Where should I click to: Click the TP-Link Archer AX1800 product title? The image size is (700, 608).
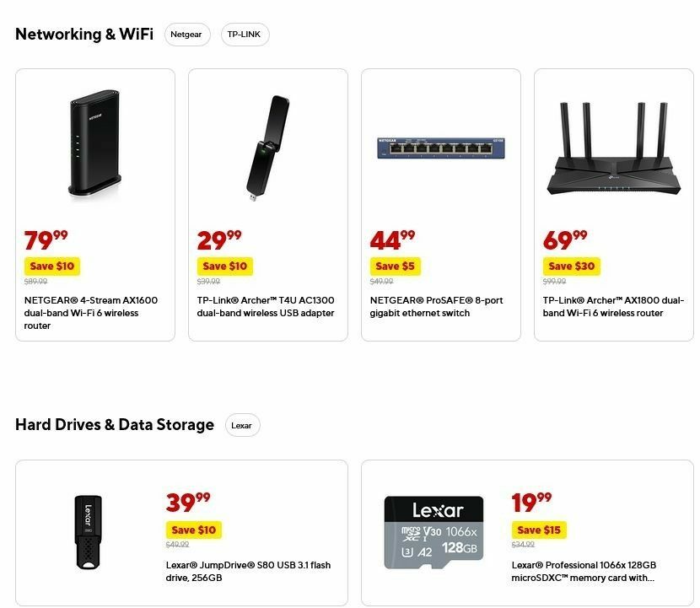613,306
